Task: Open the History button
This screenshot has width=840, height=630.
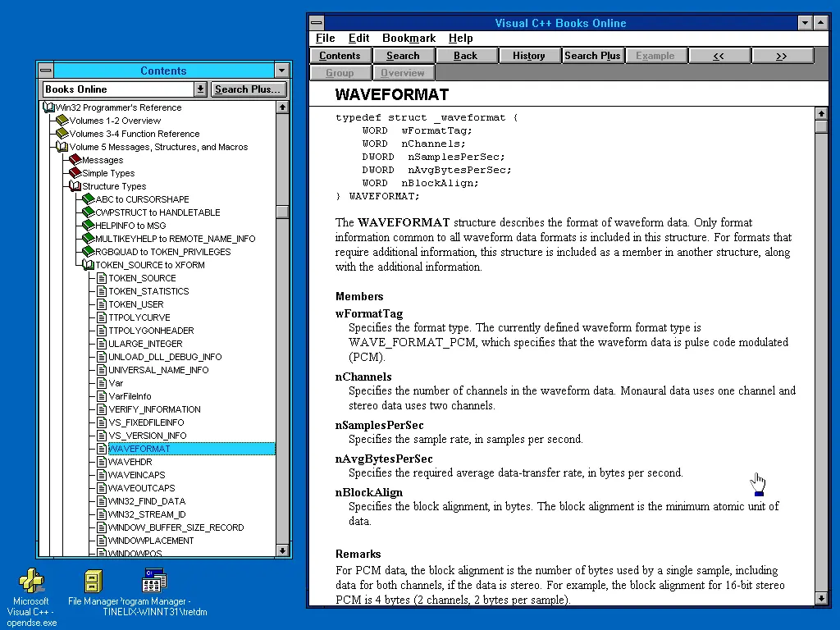Action: (x=529, y=56)
